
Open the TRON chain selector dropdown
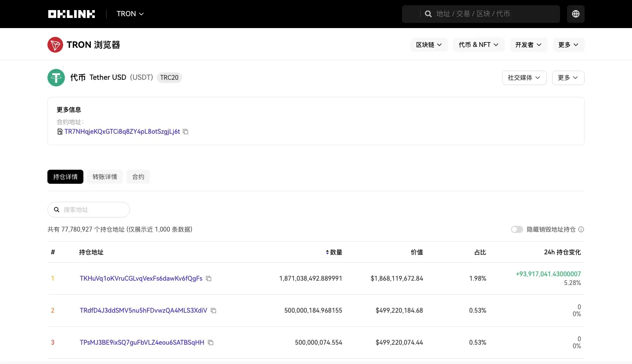point(130,14)
